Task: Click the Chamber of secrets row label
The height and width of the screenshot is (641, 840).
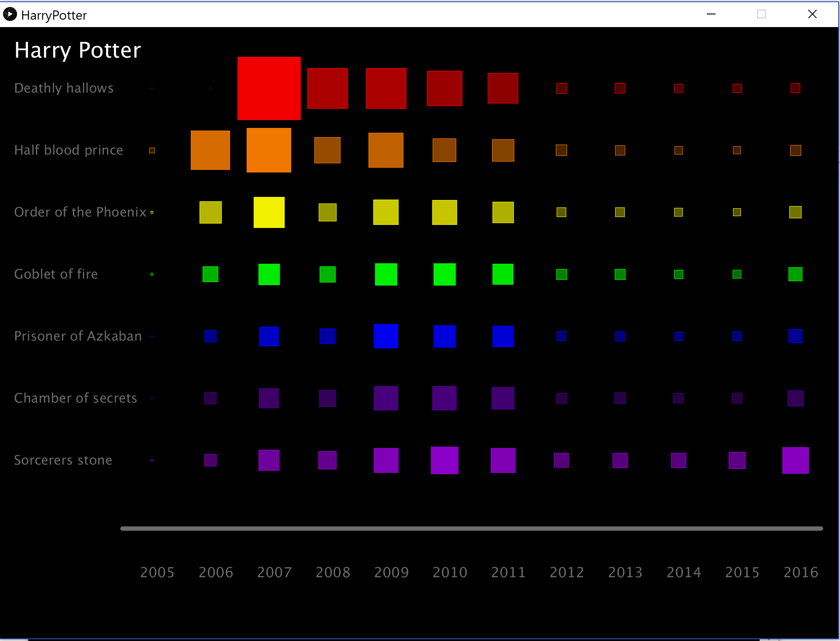Action: coord(76,398)
